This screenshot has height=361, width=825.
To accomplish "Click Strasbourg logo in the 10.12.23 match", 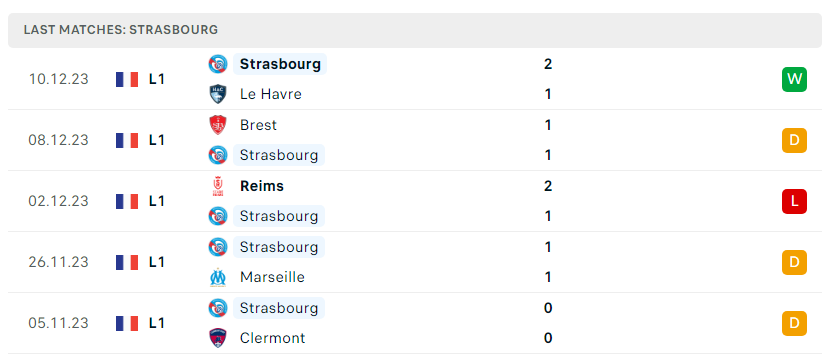I will pos(218,64).
